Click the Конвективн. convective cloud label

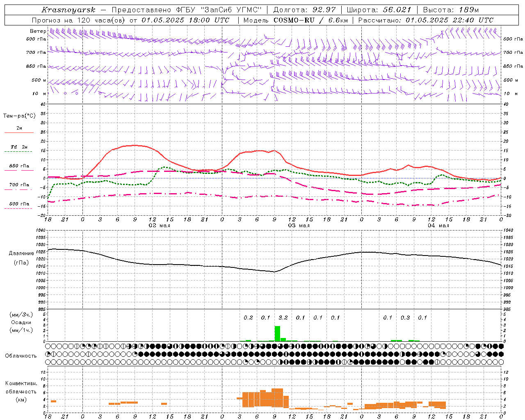[21, 383]
